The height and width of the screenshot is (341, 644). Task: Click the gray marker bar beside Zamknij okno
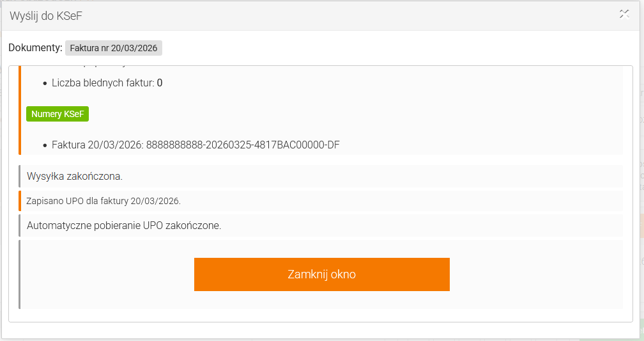[x=20, y=274]
